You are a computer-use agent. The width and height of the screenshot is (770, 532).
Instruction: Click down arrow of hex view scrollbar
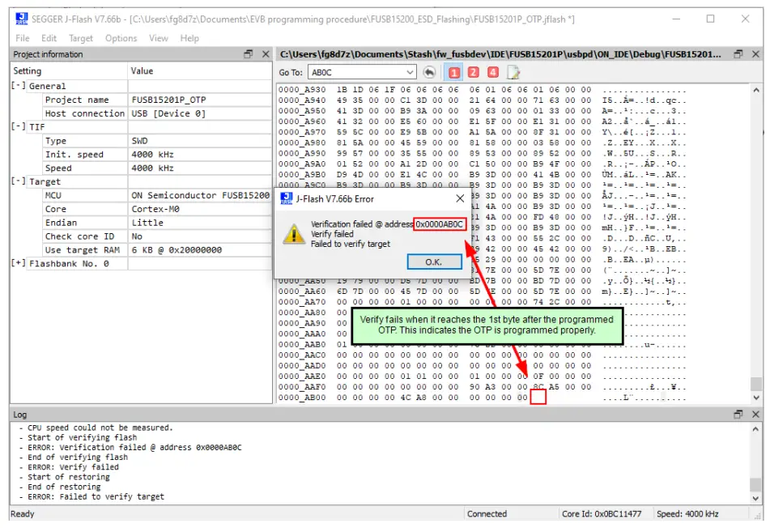(x=755, y=397)
